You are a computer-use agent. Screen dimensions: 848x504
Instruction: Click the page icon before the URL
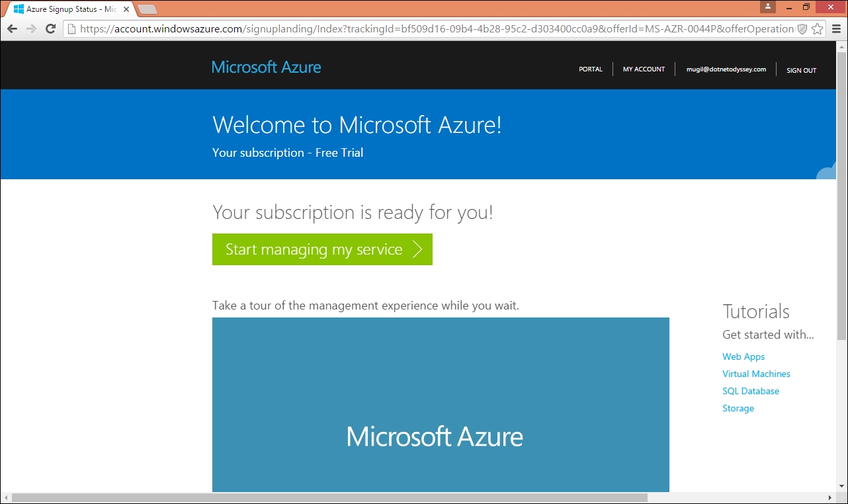(71, 29)
